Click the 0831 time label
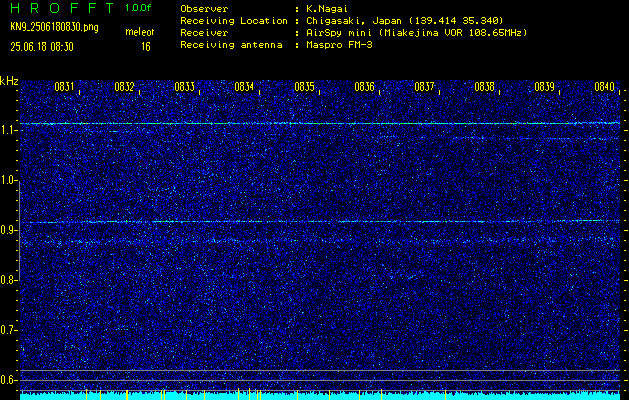This screenshot has width=629, height=400. tap(64, 87)
